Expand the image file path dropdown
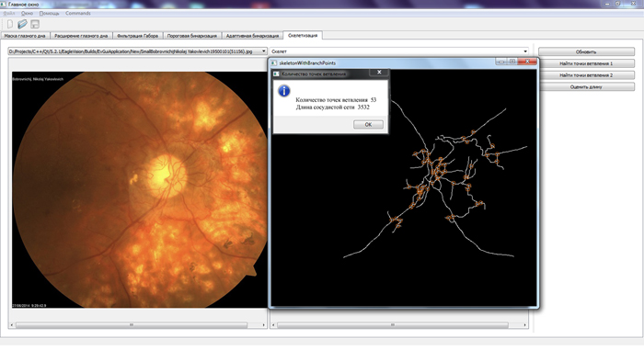This screenshot has width=644, height=362. (264, 51)
